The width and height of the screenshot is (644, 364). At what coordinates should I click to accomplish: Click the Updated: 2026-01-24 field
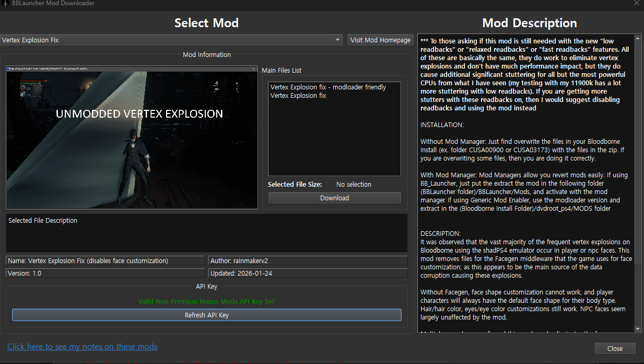point(308,273)
